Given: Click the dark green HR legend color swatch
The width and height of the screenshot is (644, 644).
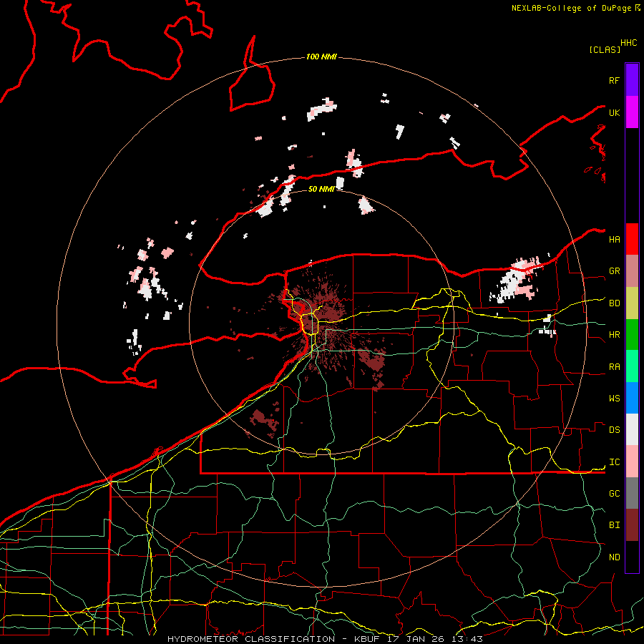Looking at the screenshot, I should point(632,334).
